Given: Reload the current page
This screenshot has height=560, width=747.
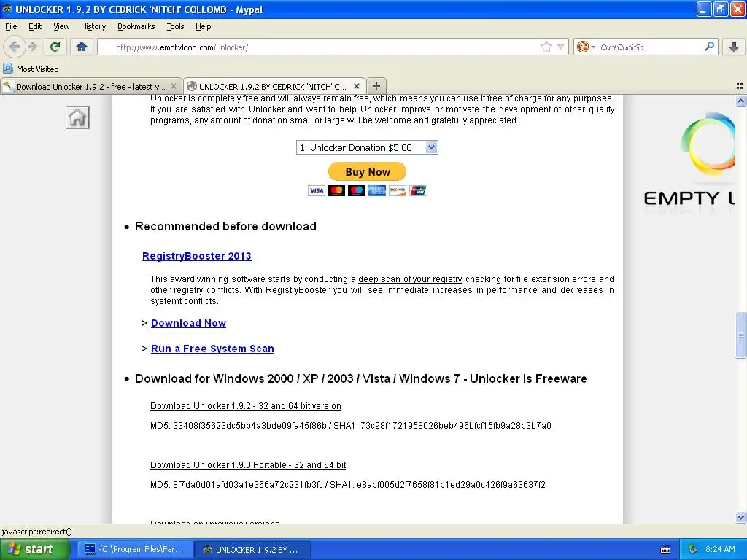Looking at the screenshot, I should pos(55,47).
